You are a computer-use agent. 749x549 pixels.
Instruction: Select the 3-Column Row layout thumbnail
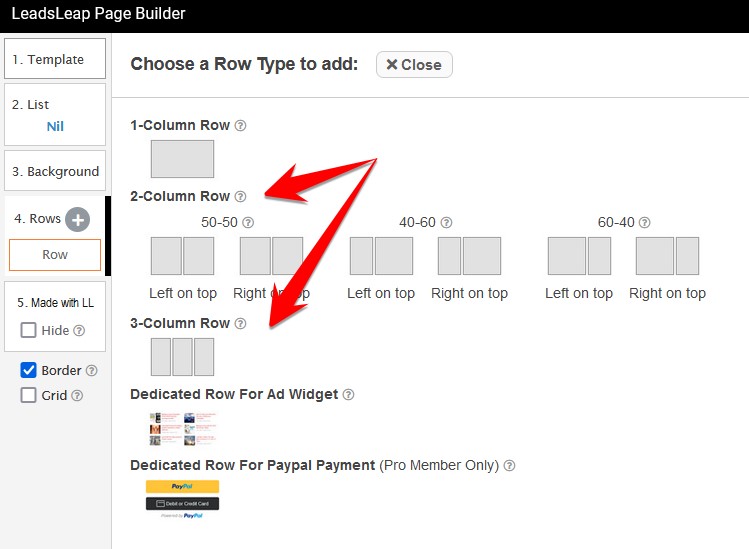pyautogui.click(x=182, y=357)
